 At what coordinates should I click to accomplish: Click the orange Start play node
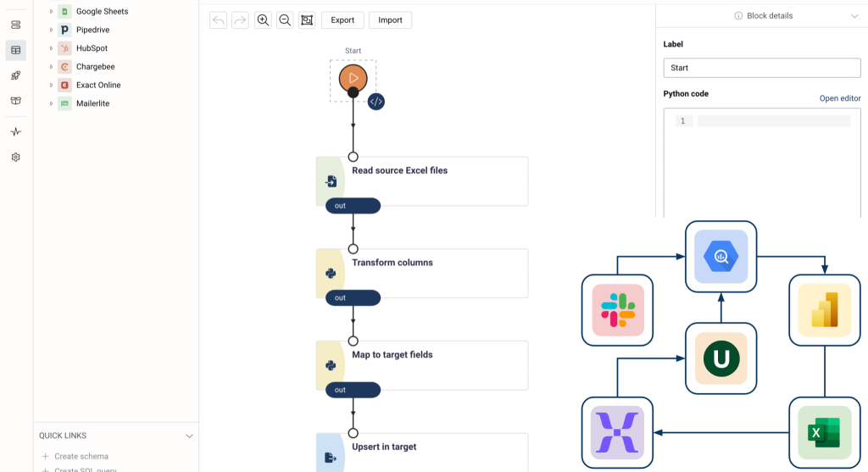pos(353,78)
